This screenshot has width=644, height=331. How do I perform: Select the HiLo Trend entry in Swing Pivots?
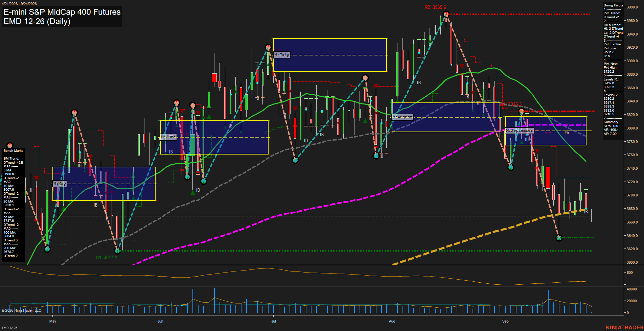[x=614, y=31]
